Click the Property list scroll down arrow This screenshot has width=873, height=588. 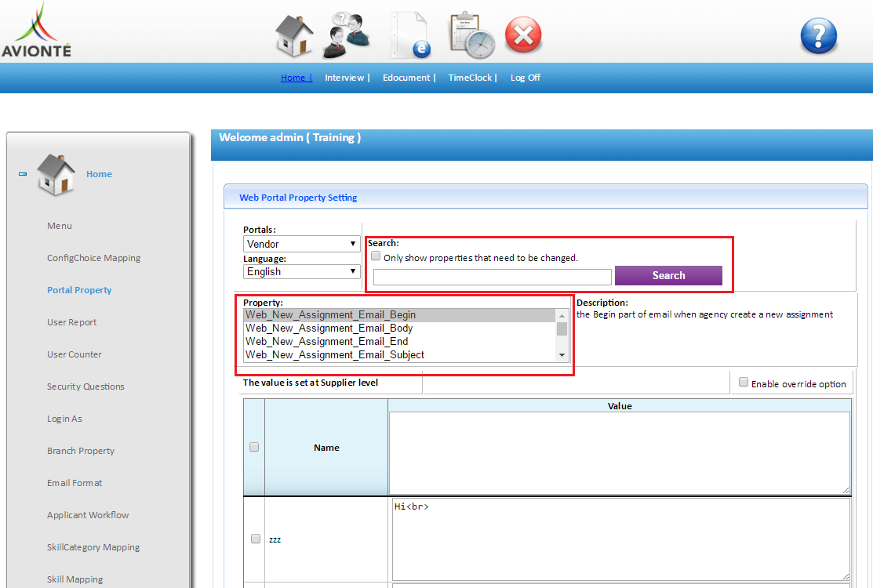point(562,355)
